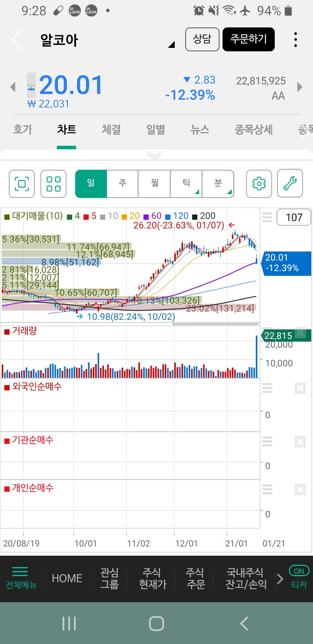This screenshot has height=644, width=313.
Task: Edit the candle count field 107
Action: point(294,217)
